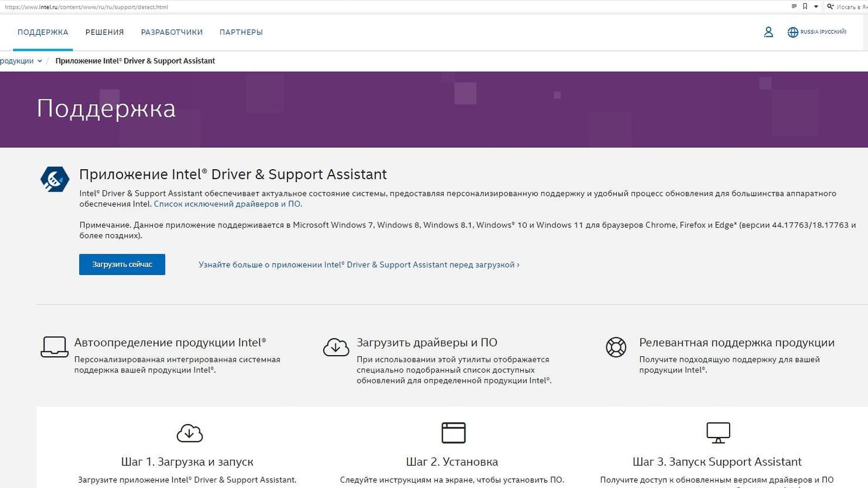The width and height of the screenshot is (868, 488).
Task: Click the globe language icon
Action: [793, 32]
